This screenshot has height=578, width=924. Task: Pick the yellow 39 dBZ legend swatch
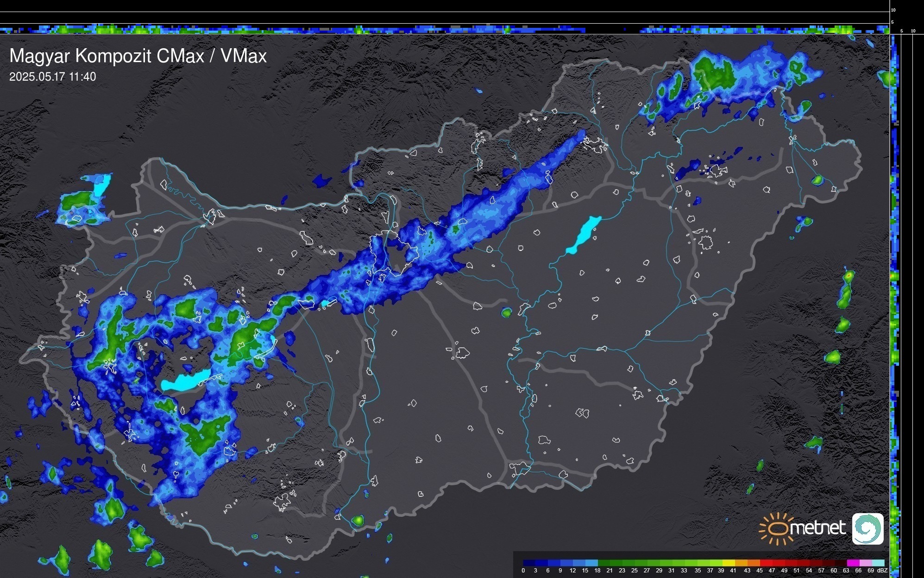(728, 563)
